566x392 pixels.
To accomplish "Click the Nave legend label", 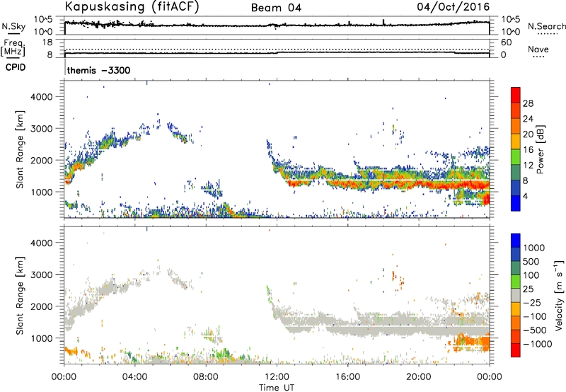I will (x=538, y=50).
